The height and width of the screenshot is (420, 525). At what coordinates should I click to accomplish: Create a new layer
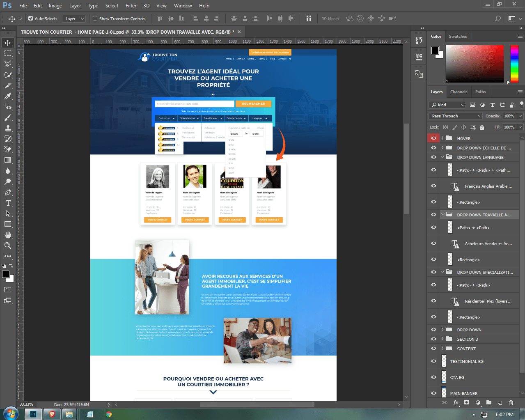pyautogui.click(x=500, y=403)
